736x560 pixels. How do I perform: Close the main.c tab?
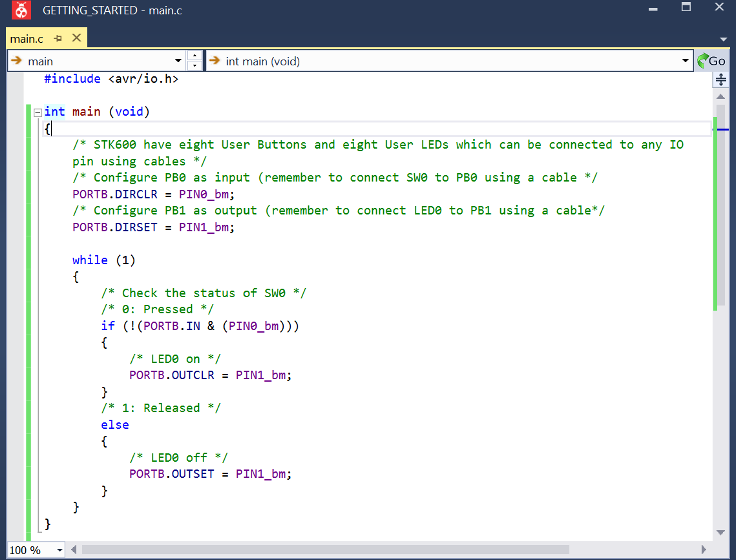[x=77, y=38]
